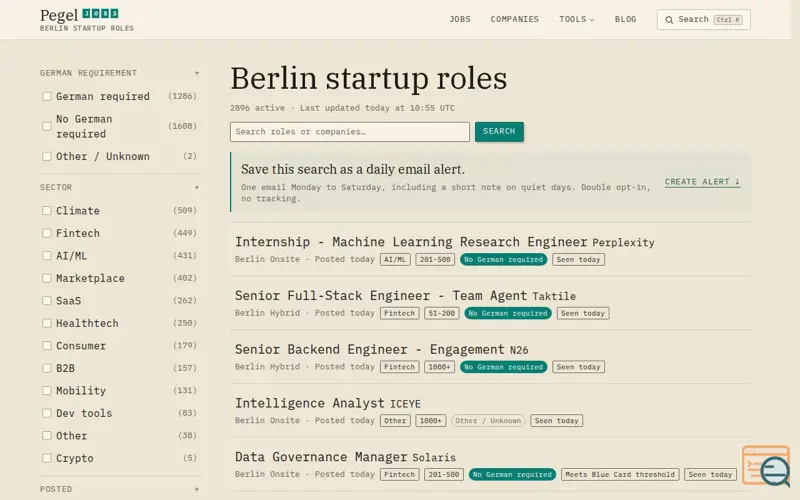The image size is (800, 500).
Task: Collapse the Sector filter section
Action: tap(196, 187)
